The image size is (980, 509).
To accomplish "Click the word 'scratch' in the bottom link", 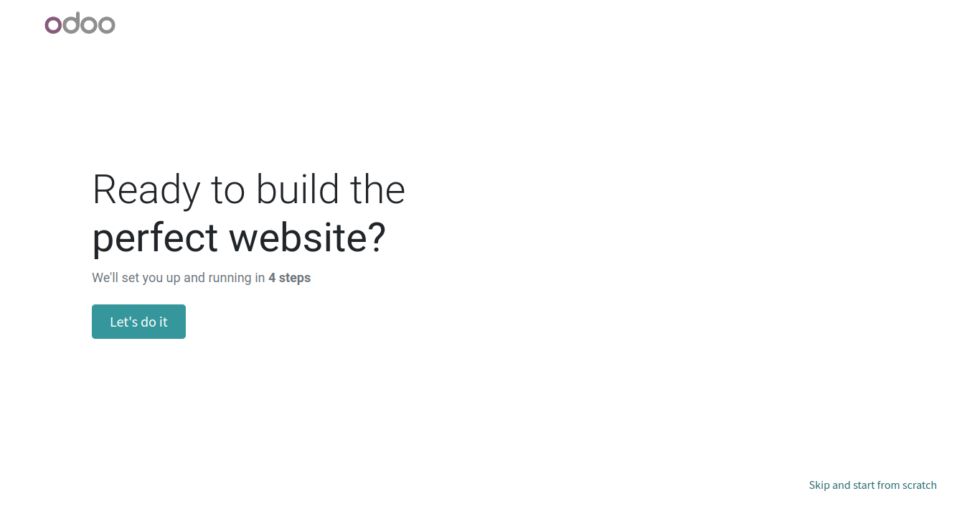I will click(x=919, y=485).
